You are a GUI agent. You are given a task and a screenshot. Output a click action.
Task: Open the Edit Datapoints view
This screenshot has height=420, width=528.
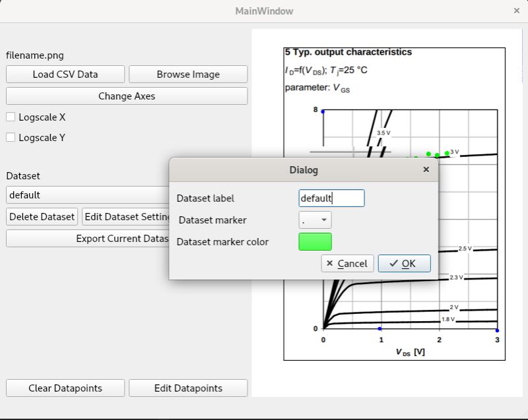189,388
